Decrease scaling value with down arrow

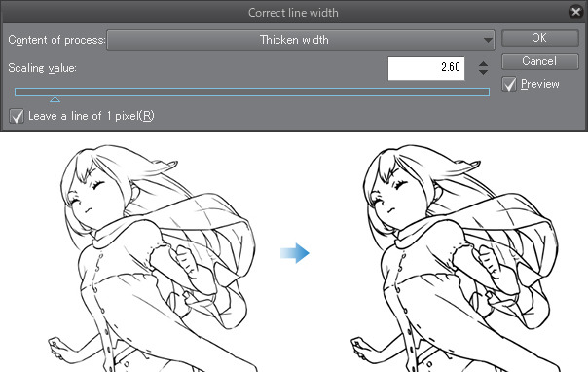[484, 72]
